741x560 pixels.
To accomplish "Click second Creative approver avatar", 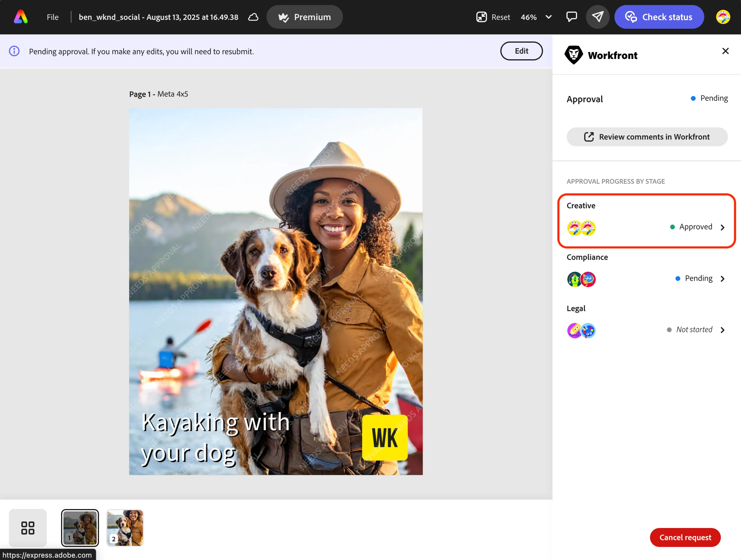I will point(588,228).
